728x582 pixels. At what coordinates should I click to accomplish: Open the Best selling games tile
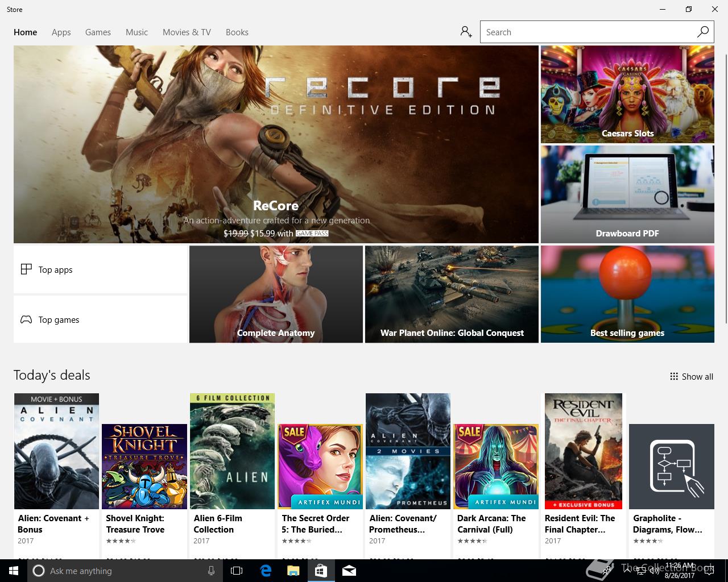tap(627, 294)
